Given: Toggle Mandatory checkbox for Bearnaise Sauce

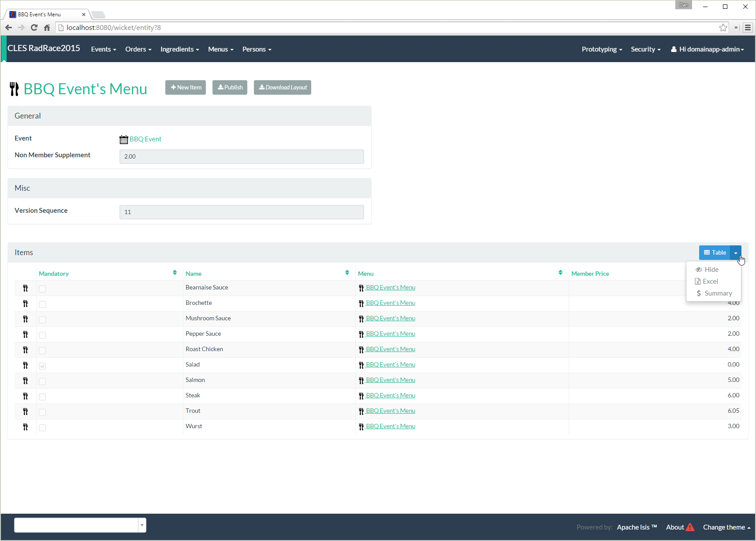Looking at the screenshot, I should [x=42, y=289].
